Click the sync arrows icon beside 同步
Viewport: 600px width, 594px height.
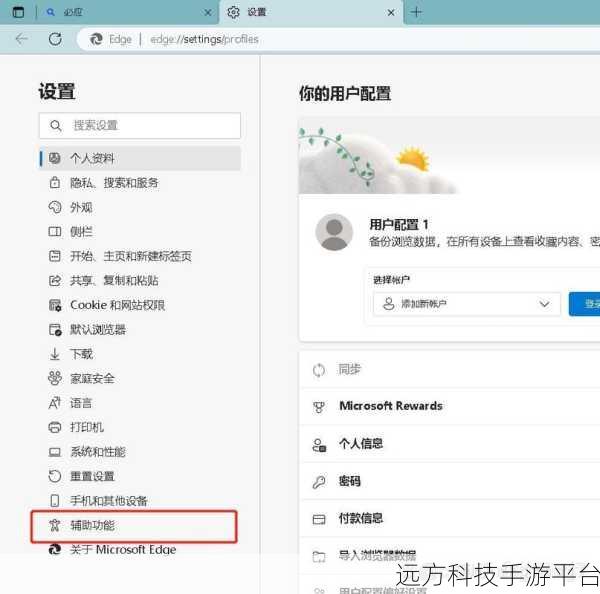click(319, 370)
